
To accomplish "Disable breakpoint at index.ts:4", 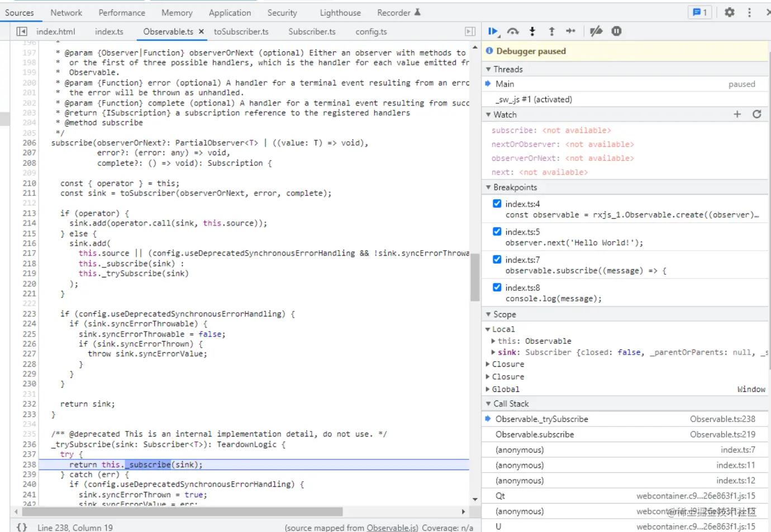I will tap(497, 204).
